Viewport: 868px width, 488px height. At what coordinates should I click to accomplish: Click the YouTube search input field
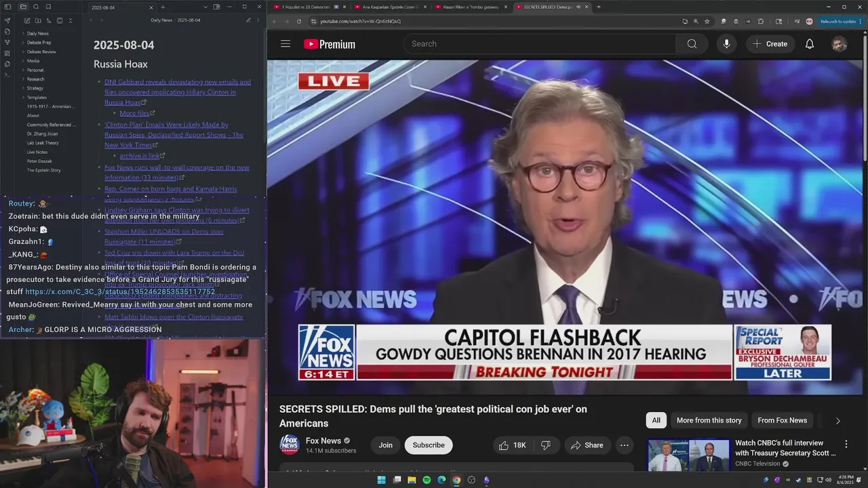(x=540, y=44)
